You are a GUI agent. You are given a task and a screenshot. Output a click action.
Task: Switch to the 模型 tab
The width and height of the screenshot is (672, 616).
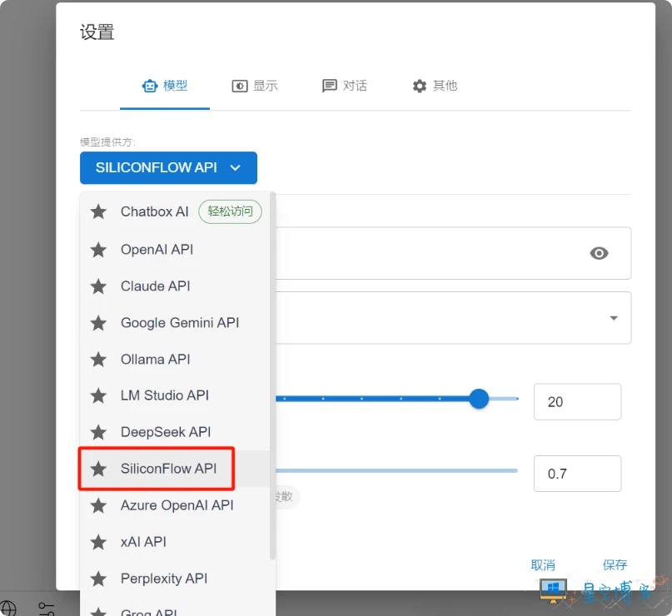coord(165,86)
